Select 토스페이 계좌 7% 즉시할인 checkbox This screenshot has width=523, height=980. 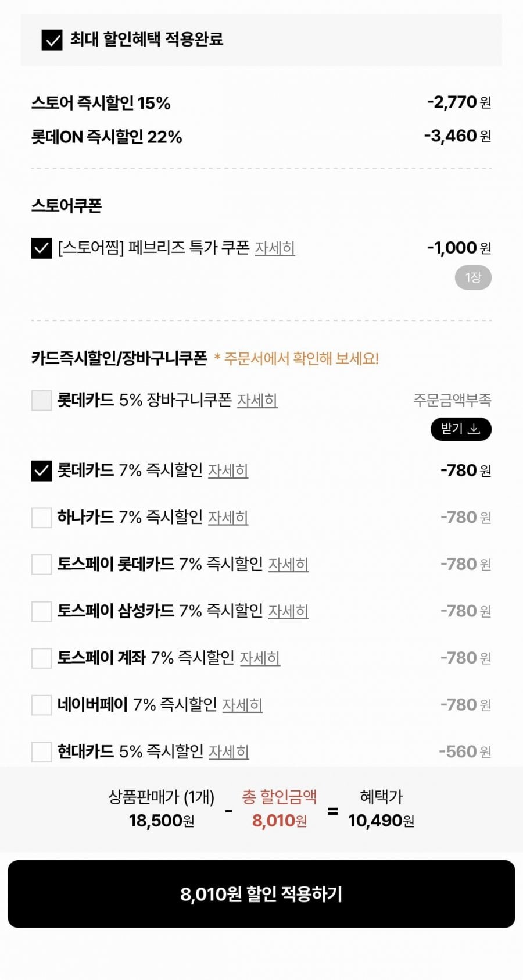click(x=42, y=658)
